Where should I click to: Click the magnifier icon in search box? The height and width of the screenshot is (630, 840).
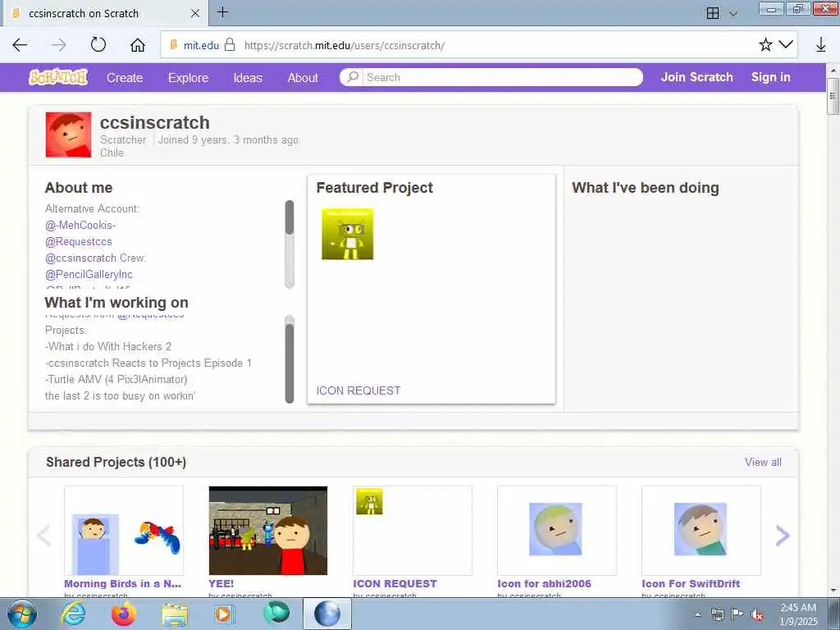(352, 77)
